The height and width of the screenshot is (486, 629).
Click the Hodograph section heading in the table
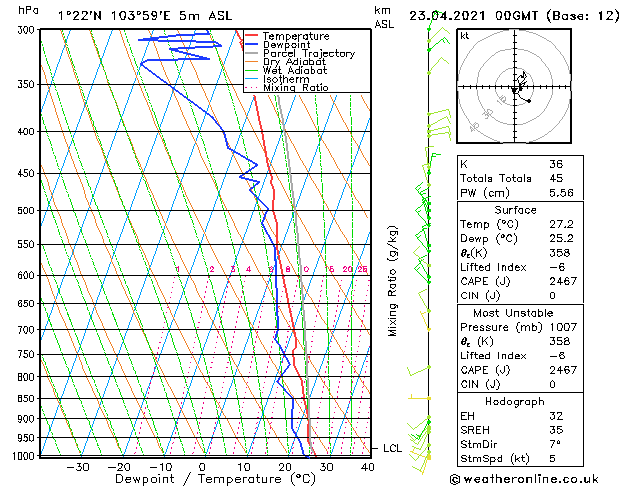pos(515,402)
